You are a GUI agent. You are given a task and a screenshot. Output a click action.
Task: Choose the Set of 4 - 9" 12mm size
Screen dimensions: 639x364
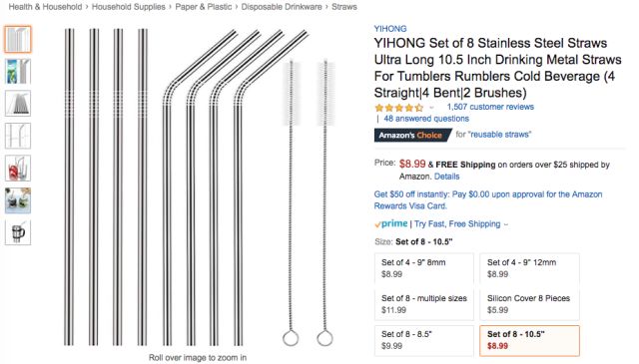click(529, 268)
